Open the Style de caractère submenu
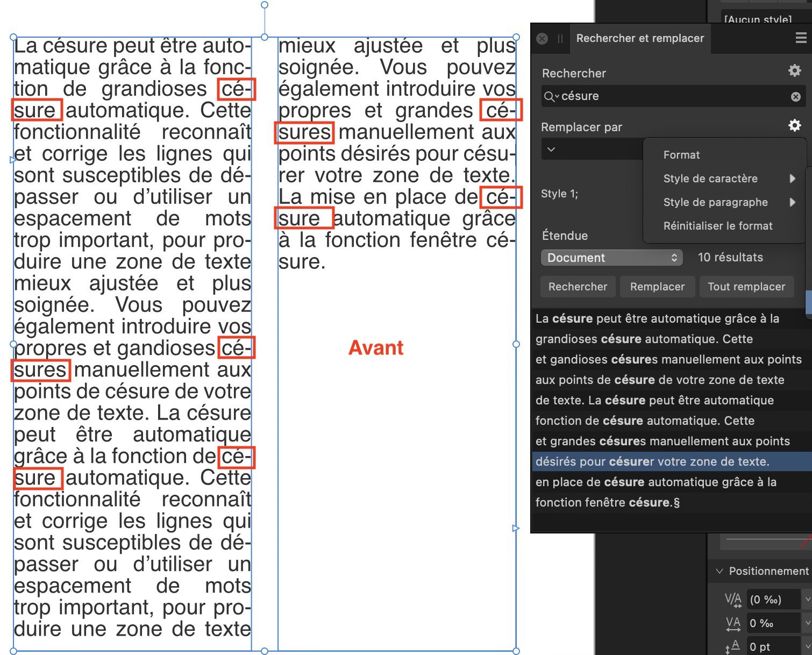The image size is (812, 655). pyautogui.click(x=724, y=179)
